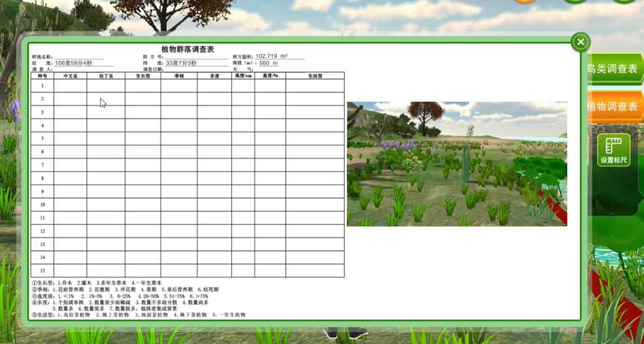This screenshot has height=344, width=644.
Task: Click the 拉丁名 column header
Action: pos(106,76)
